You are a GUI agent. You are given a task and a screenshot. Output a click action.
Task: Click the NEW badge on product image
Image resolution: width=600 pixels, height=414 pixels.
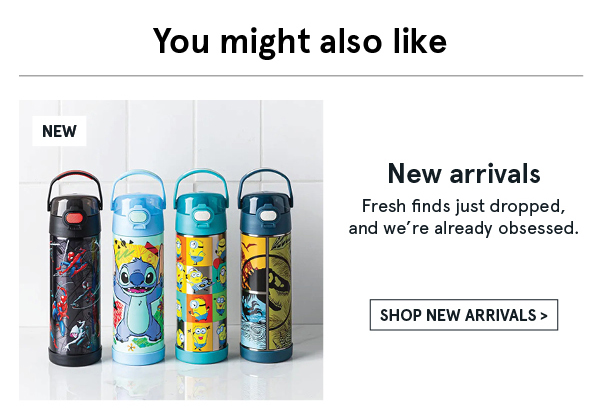[59, 131]
